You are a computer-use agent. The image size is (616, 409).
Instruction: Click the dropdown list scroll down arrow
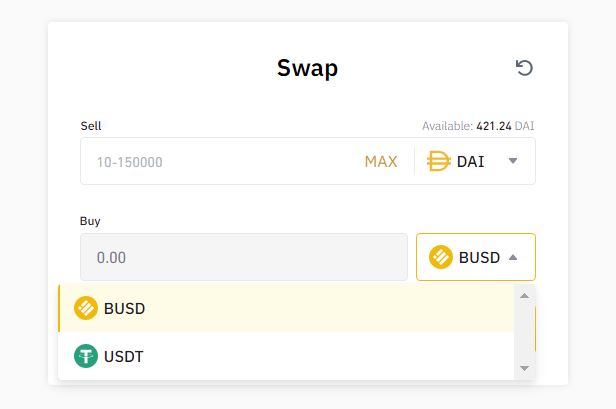click(x=524, y=368)
